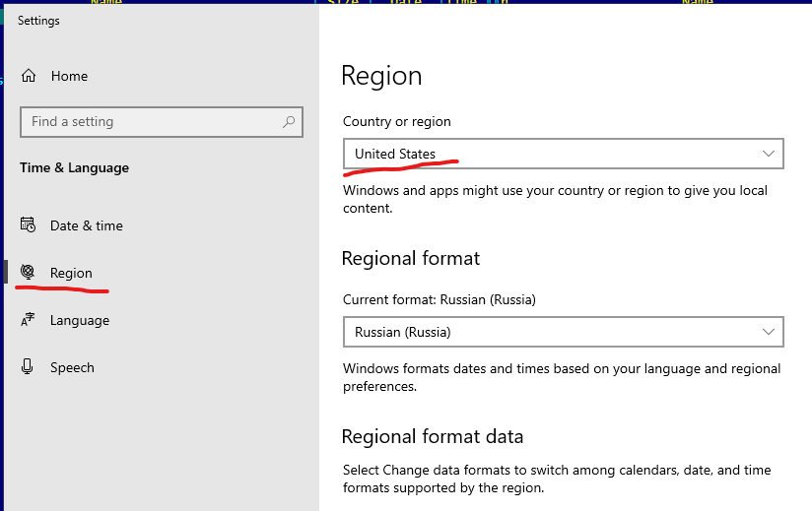Open the Home settings page label
This screenshot has height=511, width=812.
point(69,76)
